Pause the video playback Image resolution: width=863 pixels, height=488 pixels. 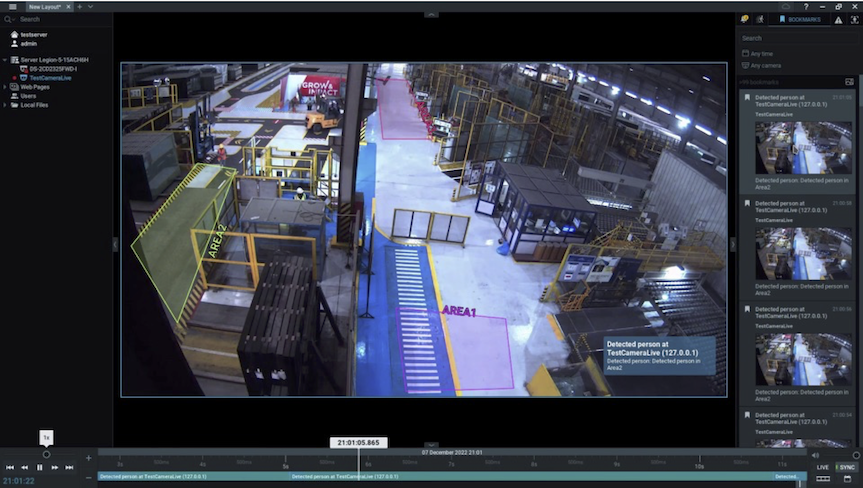(40, 467)
